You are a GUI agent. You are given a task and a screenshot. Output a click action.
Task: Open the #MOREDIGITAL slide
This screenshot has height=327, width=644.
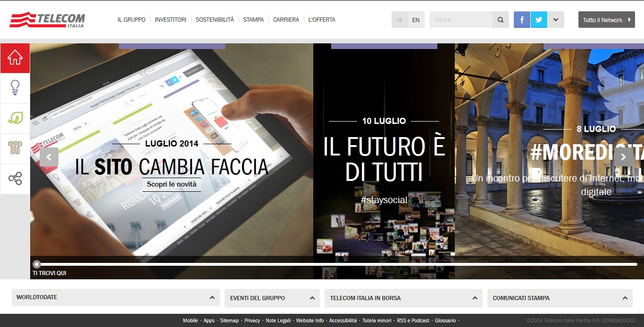tap(587, 153)
